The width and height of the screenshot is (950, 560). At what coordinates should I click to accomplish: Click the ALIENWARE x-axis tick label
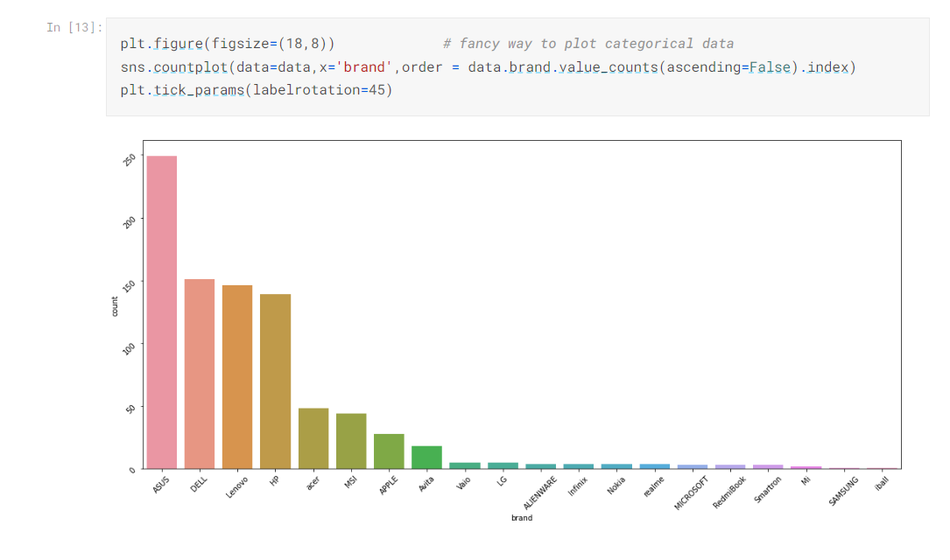tap(540, 493)
